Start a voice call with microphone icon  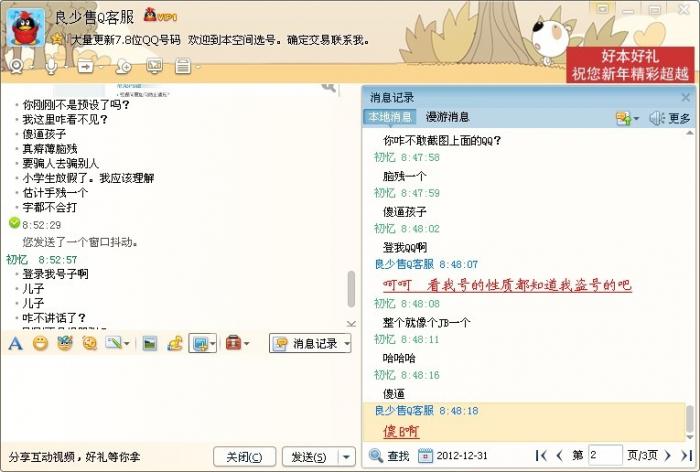(51, 67)
